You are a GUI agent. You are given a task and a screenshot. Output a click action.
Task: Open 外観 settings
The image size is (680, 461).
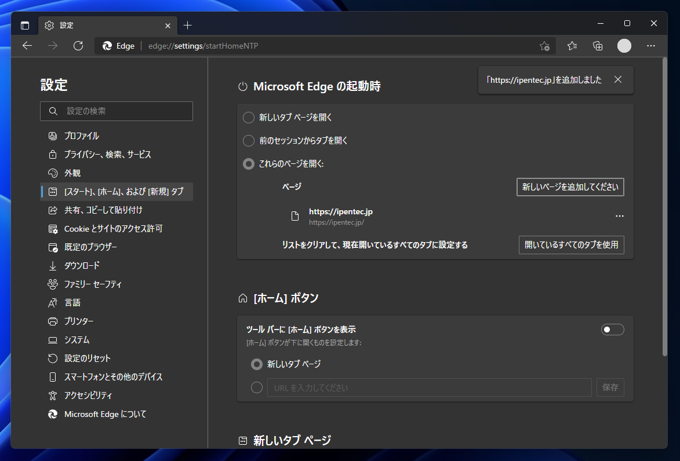117,173
